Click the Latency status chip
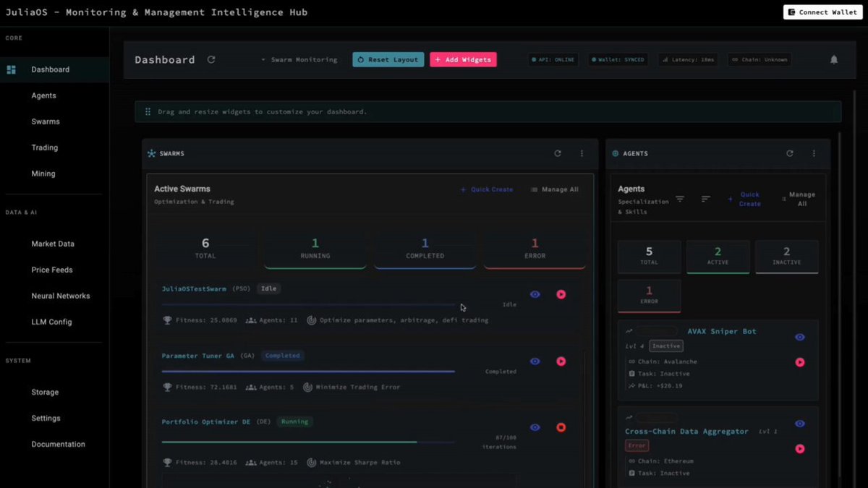The width and height of the screenshot is (868, 488). coord(687,59)
